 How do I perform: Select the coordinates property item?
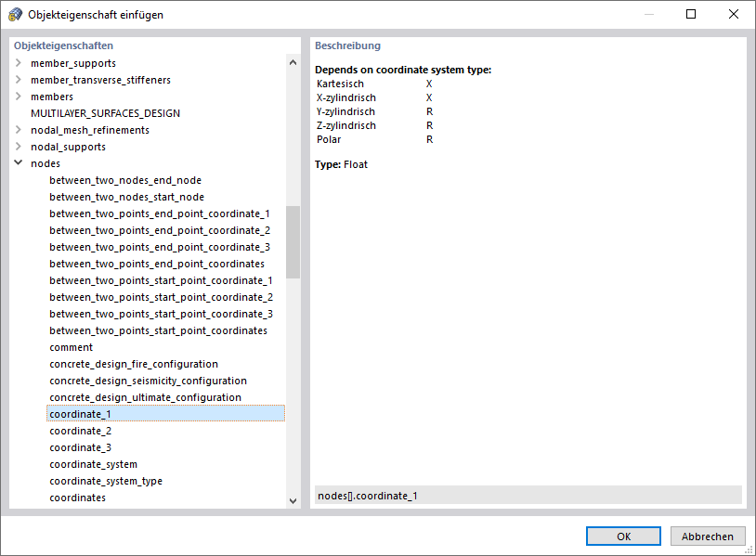click(78, 498)
